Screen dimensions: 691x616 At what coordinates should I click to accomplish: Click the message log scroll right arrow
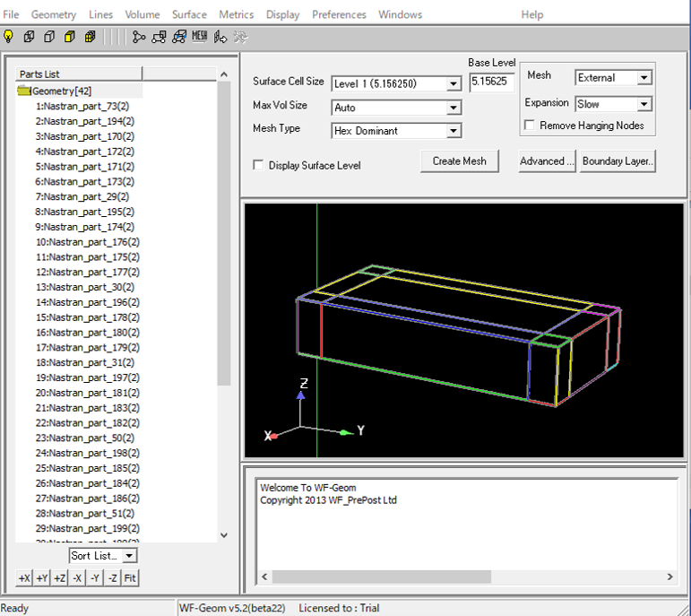pos(669,577)
